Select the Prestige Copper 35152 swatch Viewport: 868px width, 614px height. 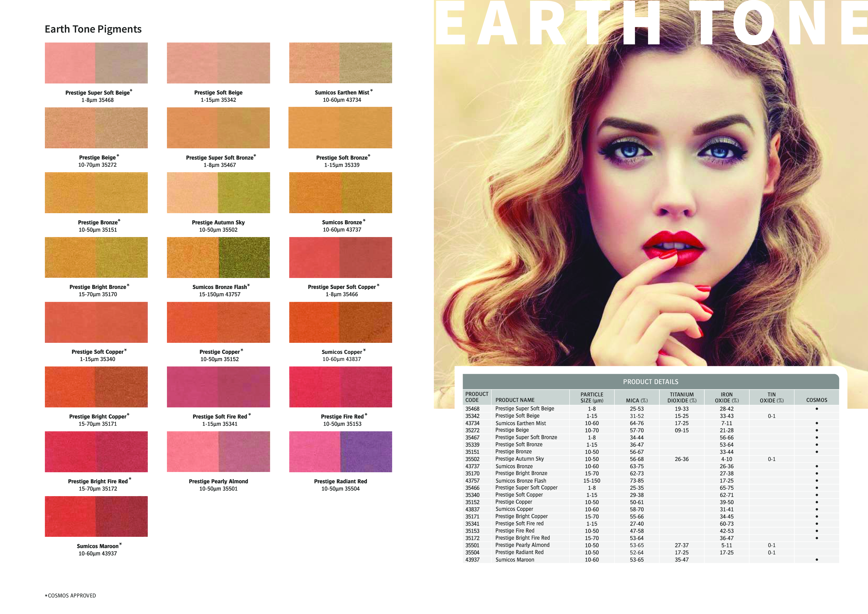tap(219, 322)
